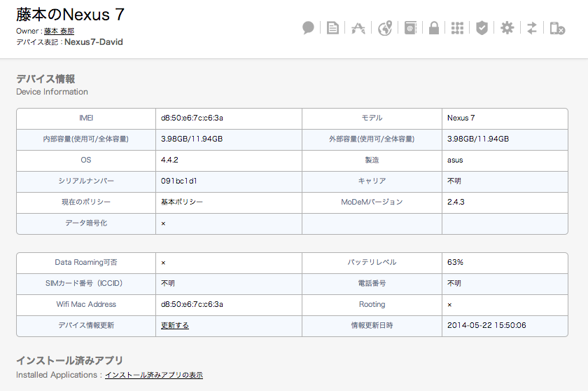Click the バッテリレベル label
This screenshot has width=588, height=391.
point(372,262)
